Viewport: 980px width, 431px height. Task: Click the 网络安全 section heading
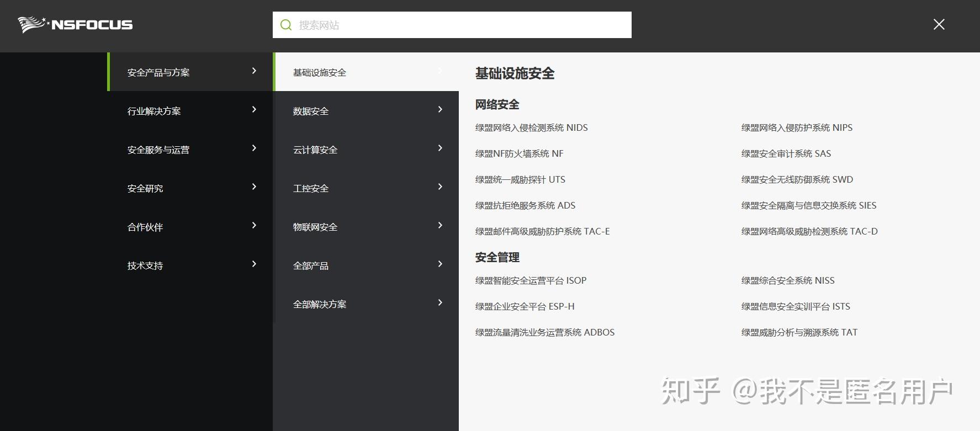click(x=497, y=104)
